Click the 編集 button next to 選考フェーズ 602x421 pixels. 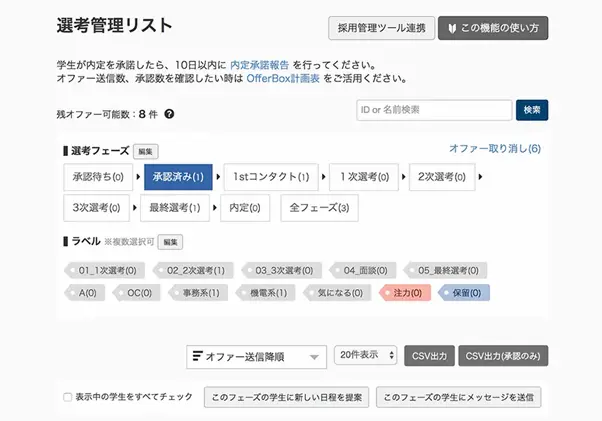point(146,151)
